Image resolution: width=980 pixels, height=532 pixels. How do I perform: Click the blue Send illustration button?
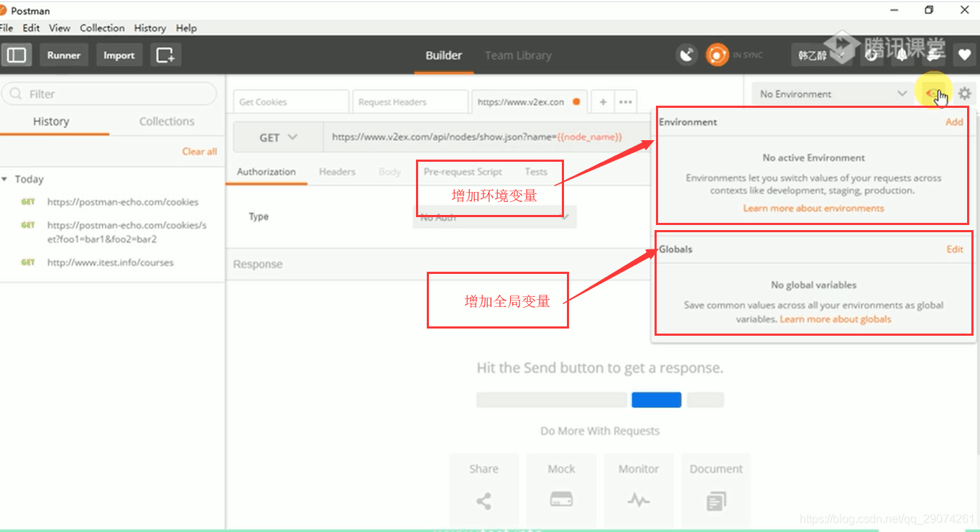pyautogui.click(x=656, y=400)
